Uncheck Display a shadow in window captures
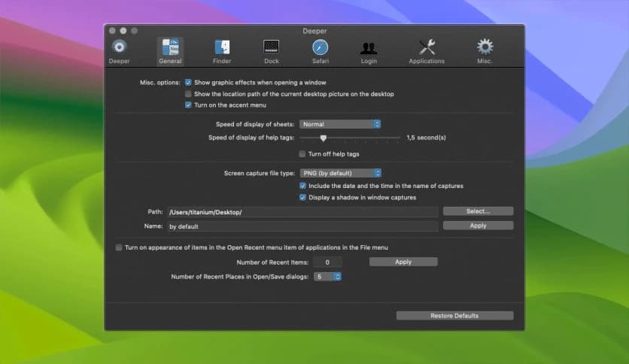This screenshot has height=364, width=629. pyautogui.click(x=302, y=198)
